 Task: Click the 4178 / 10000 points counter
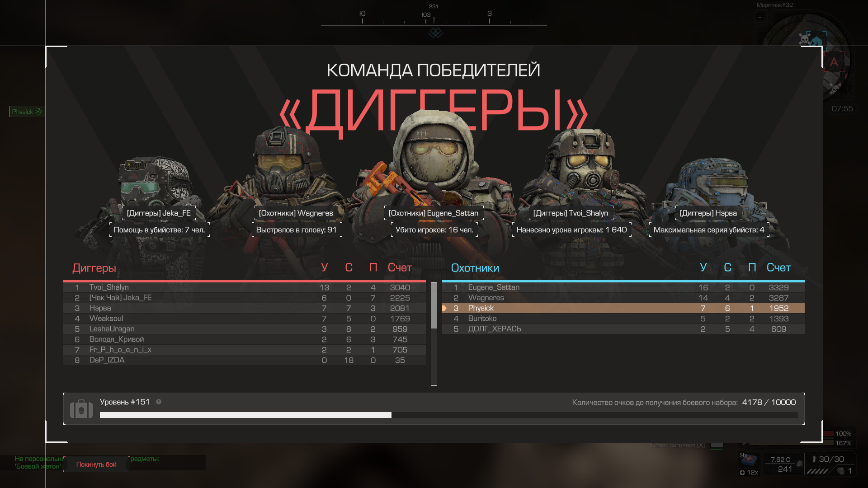(769, 402)
